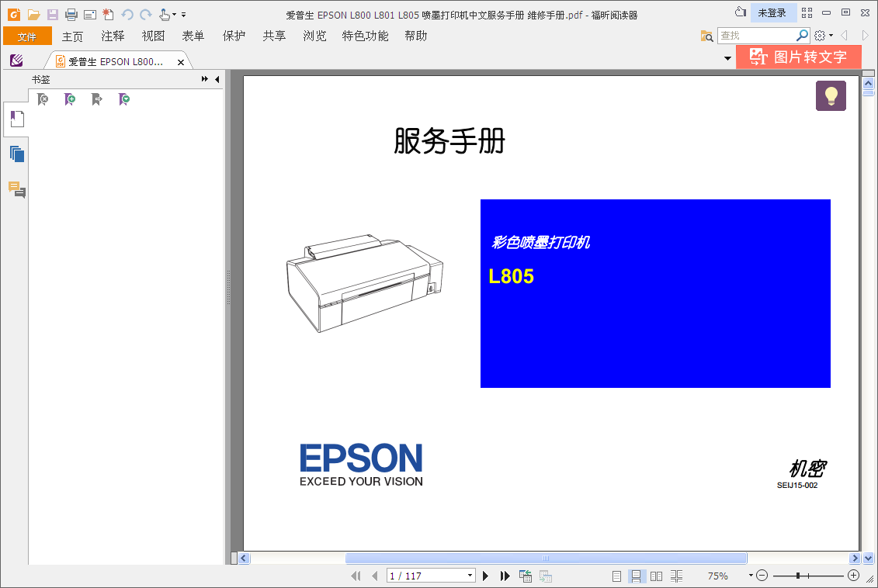This screenshot has width=878, height=588.
Task: Open the pages thumbnail sidebar panel
Action: click(17, 154)
